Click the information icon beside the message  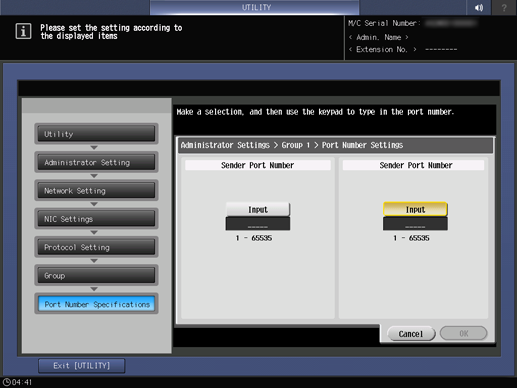(23, 31)
